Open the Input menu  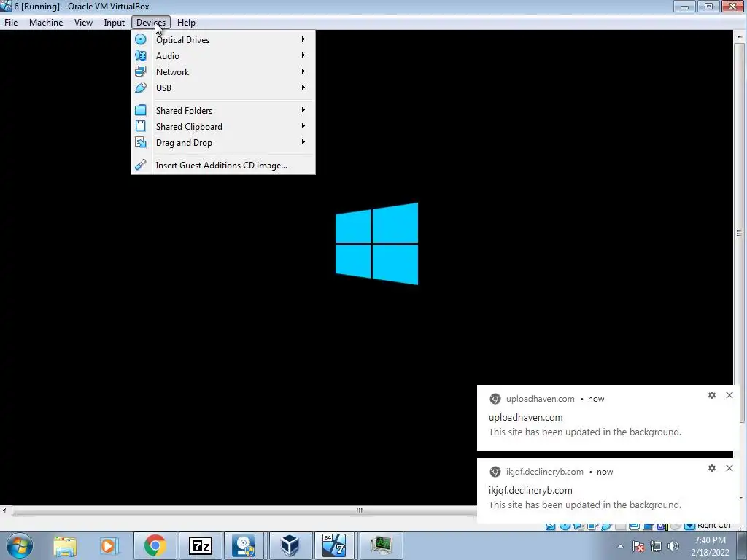pyautogui.click(x=114, y=23)
